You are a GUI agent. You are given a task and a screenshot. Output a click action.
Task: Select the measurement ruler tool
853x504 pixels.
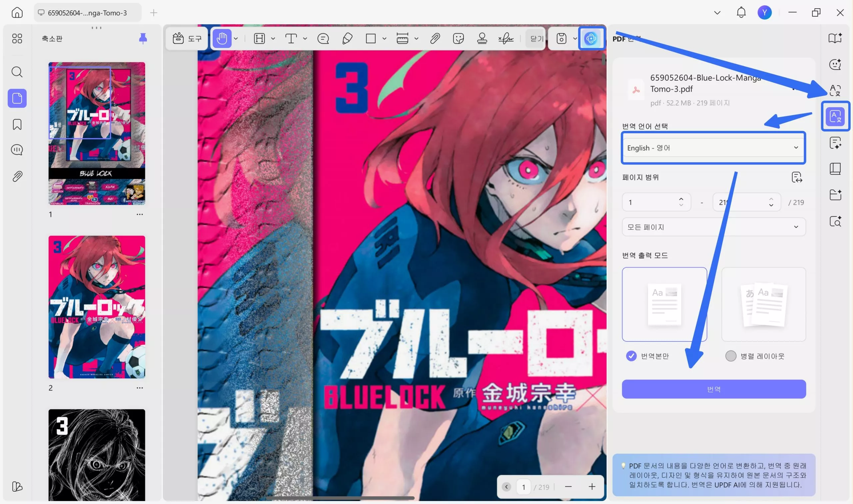(x=403, y=39)
